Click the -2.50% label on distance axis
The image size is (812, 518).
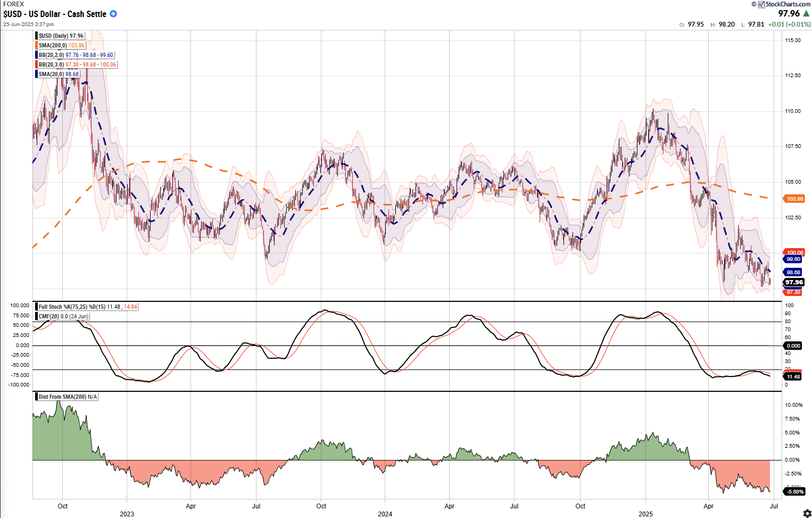tap(793, 474)
